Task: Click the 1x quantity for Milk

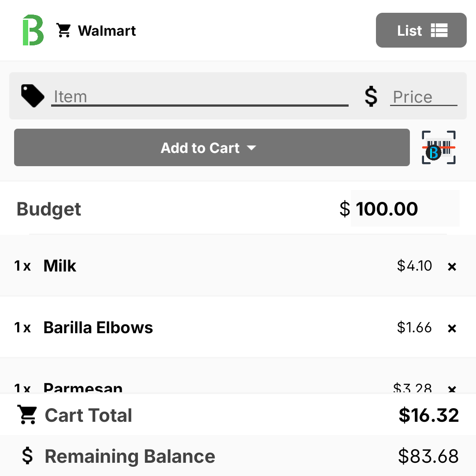Action: 22,266
